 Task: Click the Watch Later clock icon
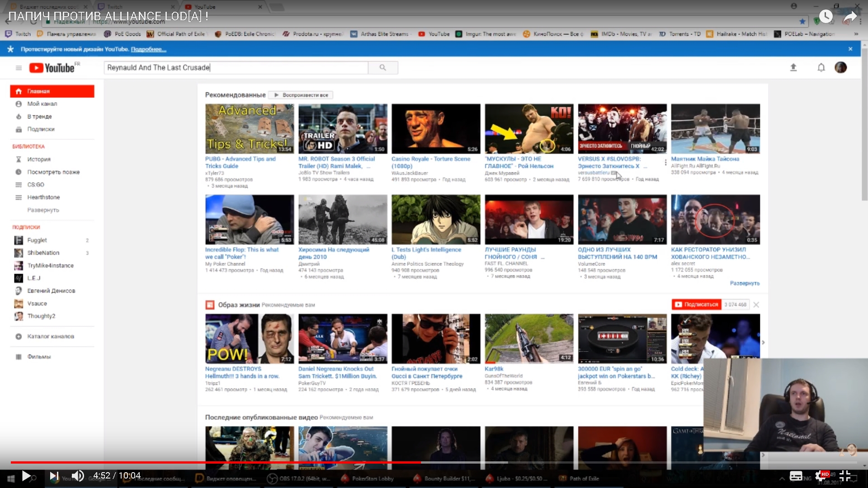click(826, 17)
